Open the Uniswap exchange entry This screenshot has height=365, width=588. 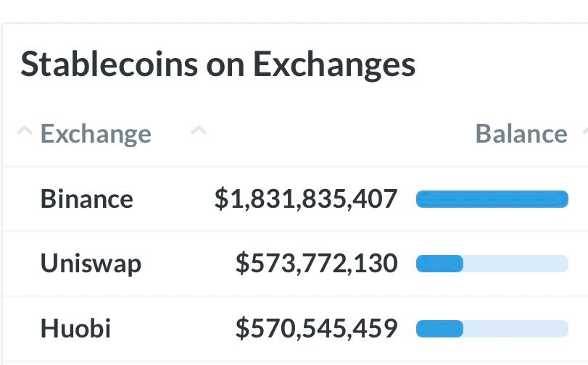click(91, 264)
